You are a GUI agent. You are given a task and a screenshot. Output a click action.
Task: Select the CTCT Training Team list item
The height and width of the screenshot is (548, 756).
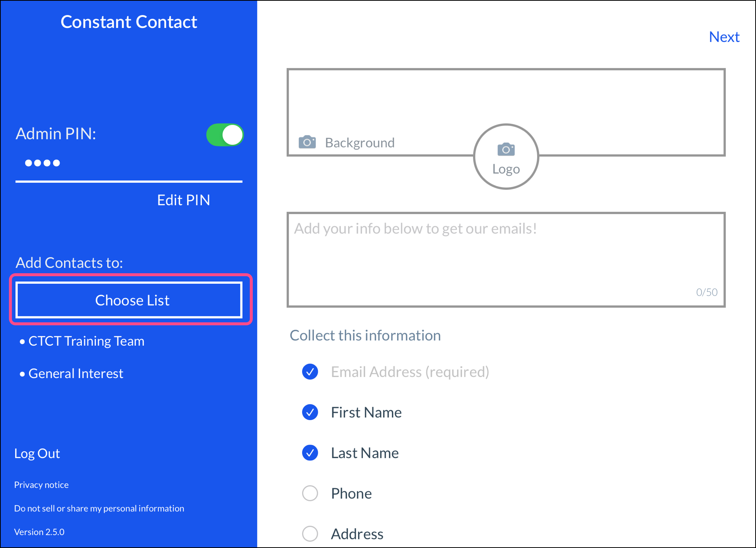tap(86, 341)
